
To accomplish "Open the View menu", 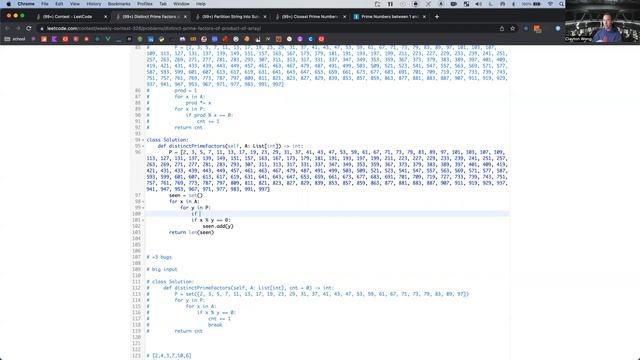I will (x=75, y=4).
